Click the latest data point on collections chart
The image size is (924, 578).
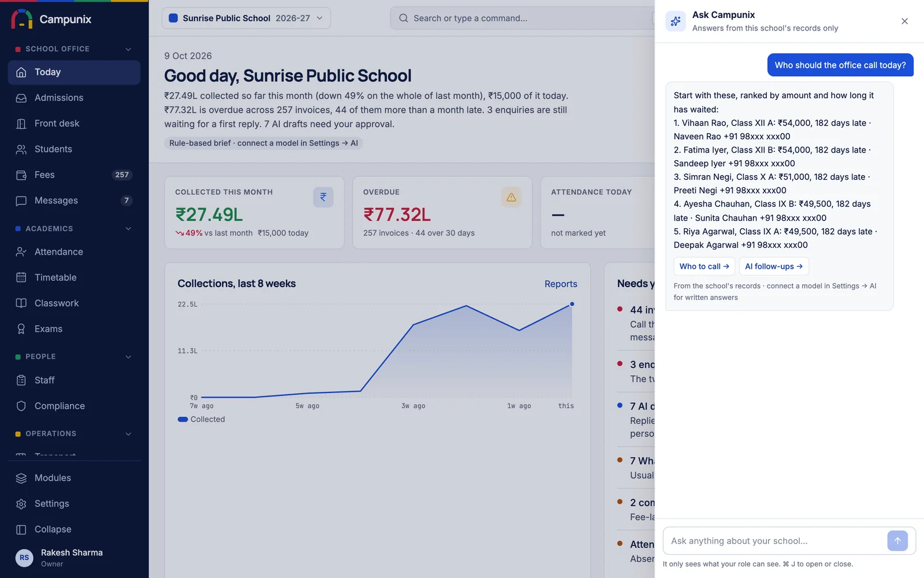coord(572,304)
